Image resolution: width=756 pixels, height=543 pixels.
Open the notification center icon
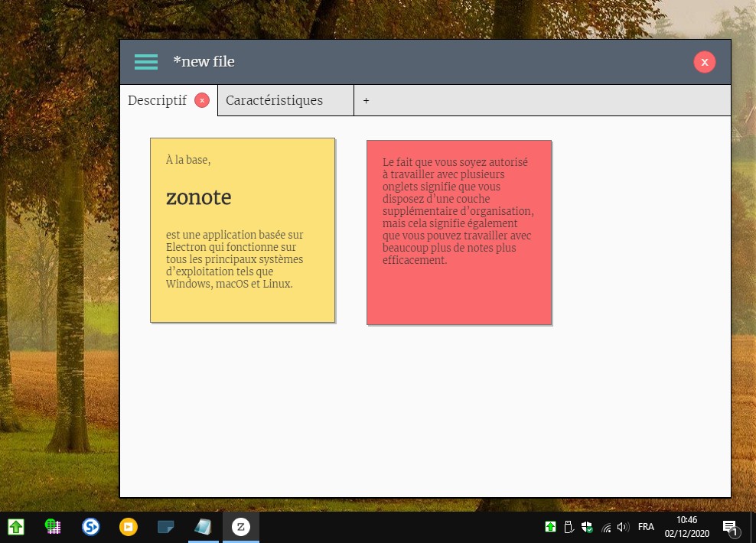731,528
